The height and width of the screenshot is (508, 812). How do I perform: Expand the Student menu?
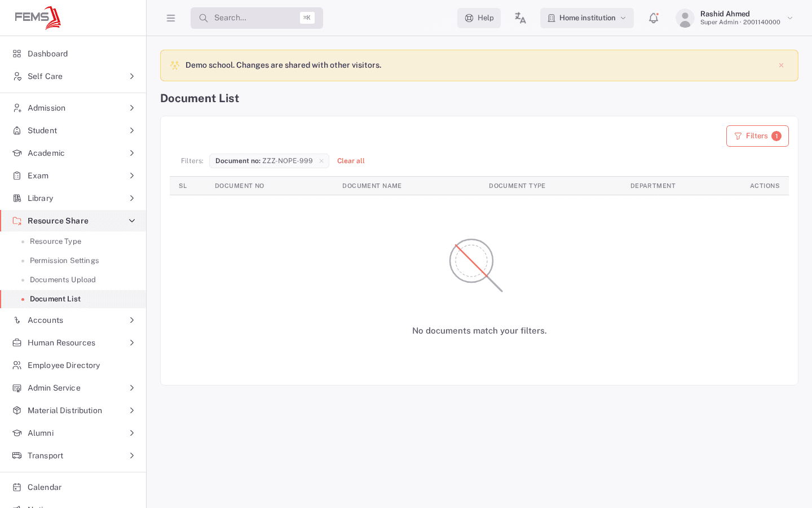73,130
